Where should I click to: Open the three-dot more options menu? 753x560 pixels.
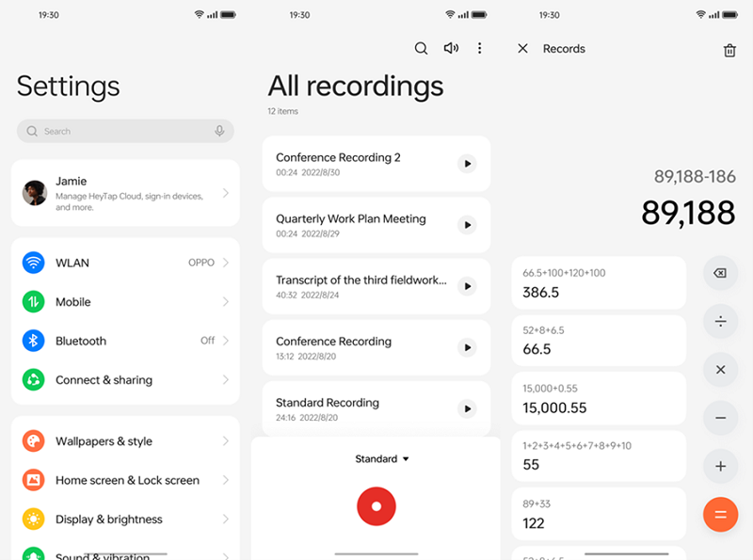pos(479,48)
